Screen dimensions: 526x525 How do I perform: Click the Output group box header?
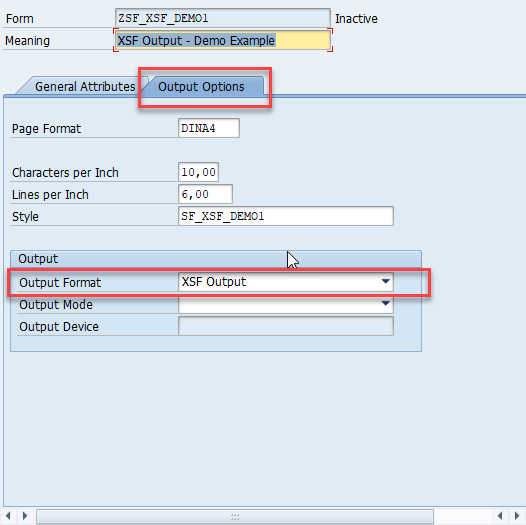coord(216,259)
